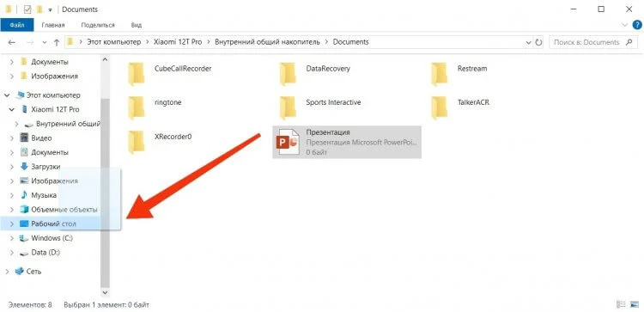Open recent locations dropdown arrow

pyautogui.click(x=45, y=42)
